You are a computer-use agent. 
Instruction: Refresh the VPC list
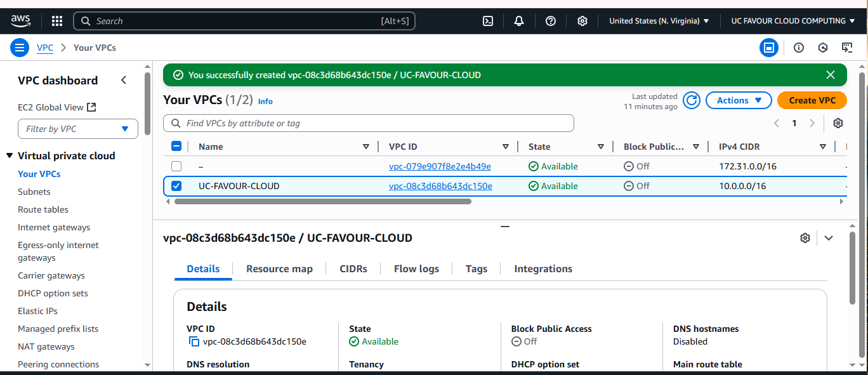pos(692,100)
